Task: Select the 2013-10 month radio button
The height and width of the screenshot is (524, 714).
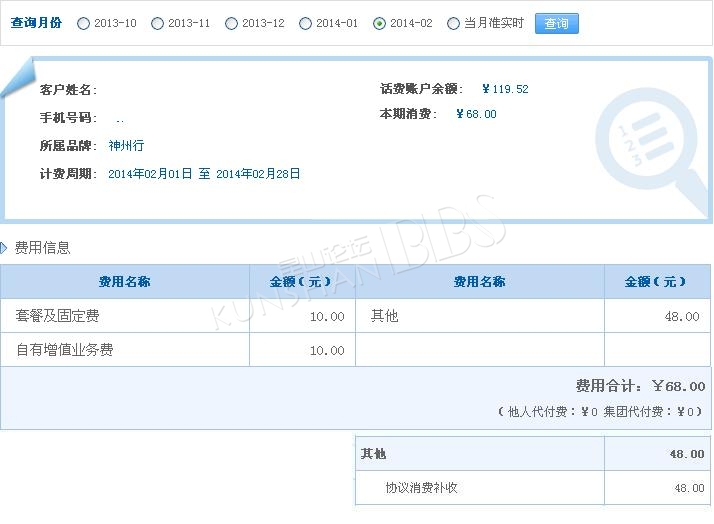Action: [84, 24]
